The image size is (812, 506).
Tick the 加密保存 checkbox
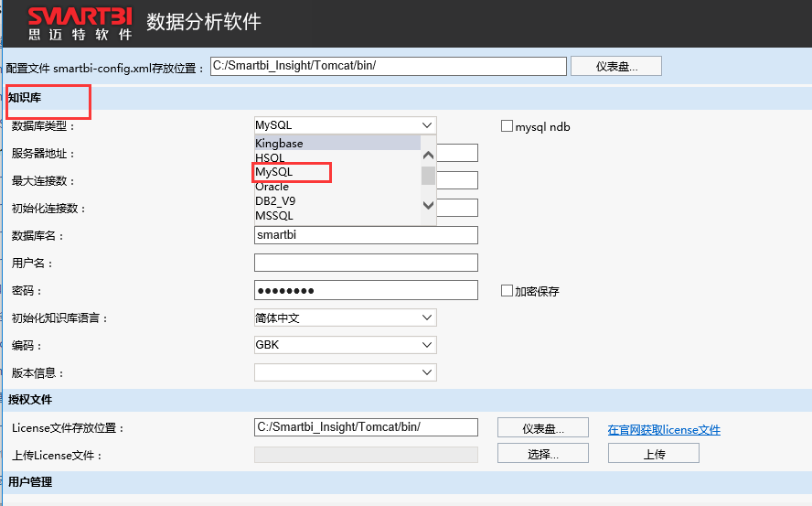(507, 290)
